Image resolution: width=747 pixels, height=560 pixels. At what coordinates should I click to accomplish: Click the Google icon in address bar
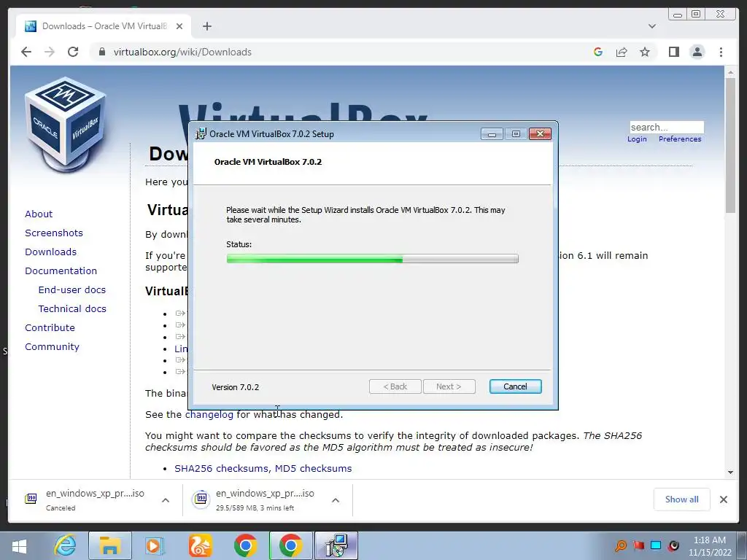coord(598,52)
